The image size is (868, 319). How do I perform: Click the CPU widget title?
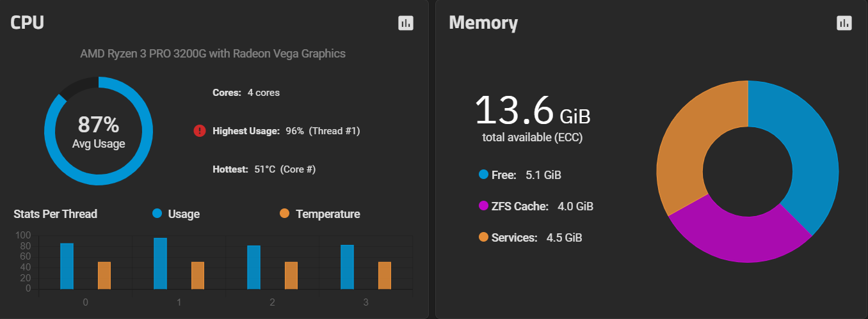(x=27, y=22)
